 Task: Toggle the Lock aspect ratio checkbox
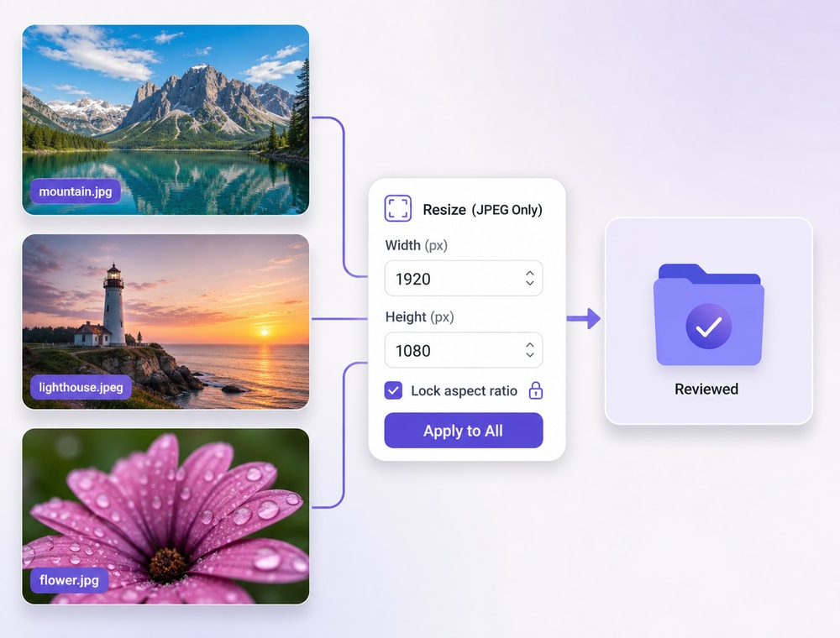[x=393, y=390]
